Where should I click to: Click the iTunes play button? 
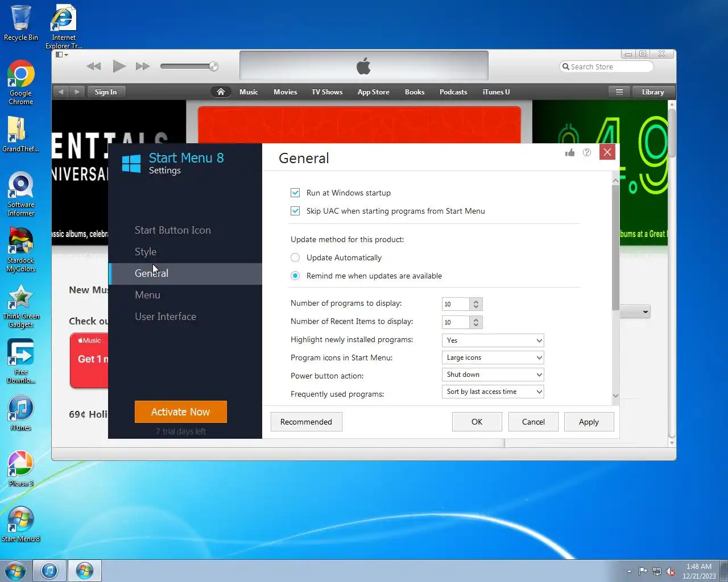[119, 66]
